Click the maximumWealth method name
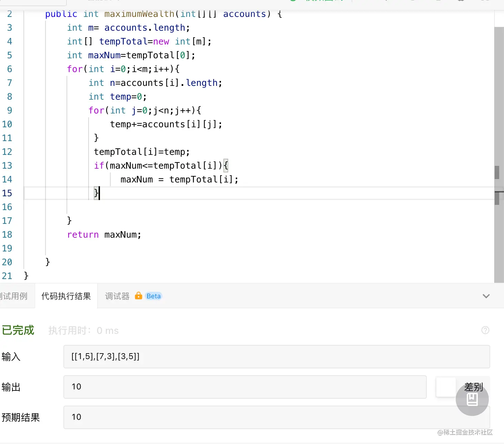Screen dimensions: 504x447 coord(139,14)
